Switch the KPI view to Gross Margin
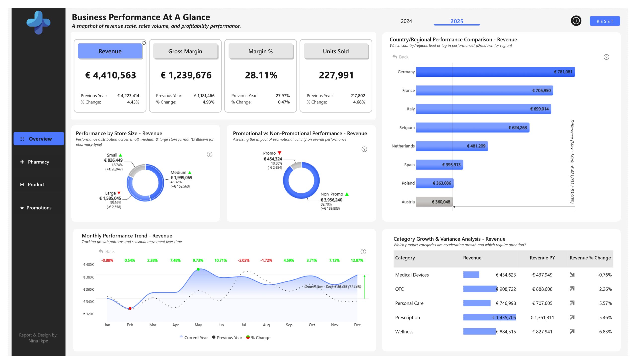The height and width of the screenshot is (364, 636). (185, 51)
